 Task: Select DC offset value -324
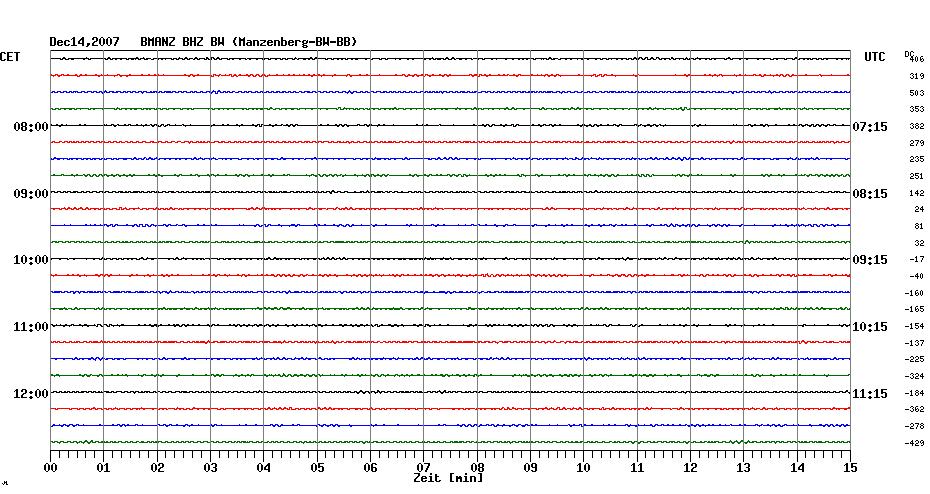(x=915, y=377)
